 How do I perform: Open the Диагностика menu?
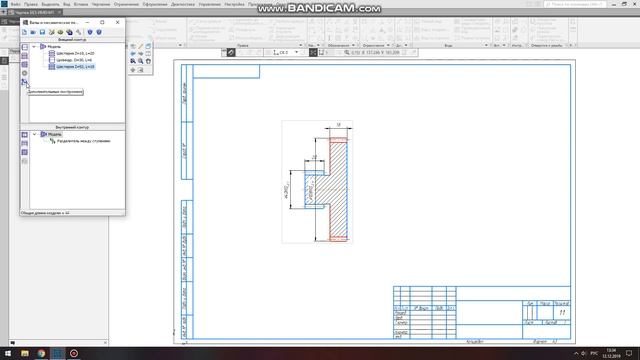click(182, 4)
